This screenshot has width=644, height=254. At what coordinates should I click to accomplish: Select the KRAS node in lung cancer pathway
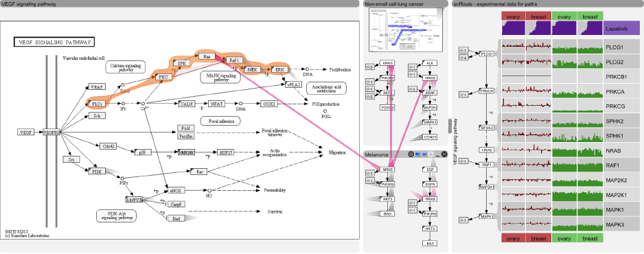[387, 63]
